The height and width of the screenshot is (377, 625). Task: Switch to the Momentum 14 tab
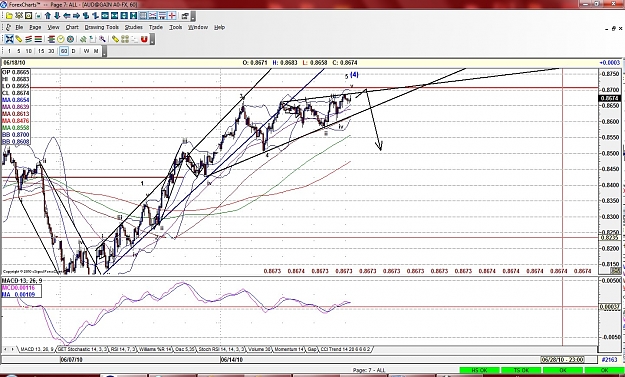289,349
